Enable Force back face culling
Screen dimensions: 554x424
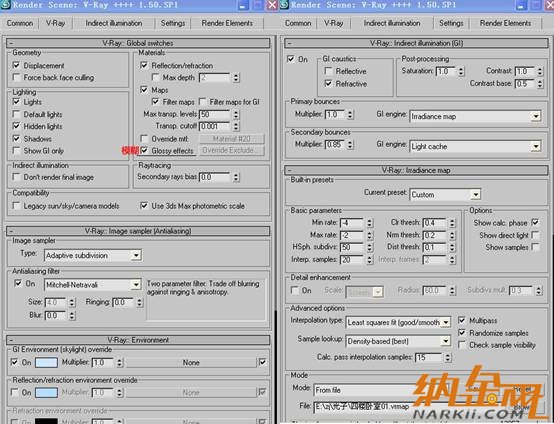(16, 77)
